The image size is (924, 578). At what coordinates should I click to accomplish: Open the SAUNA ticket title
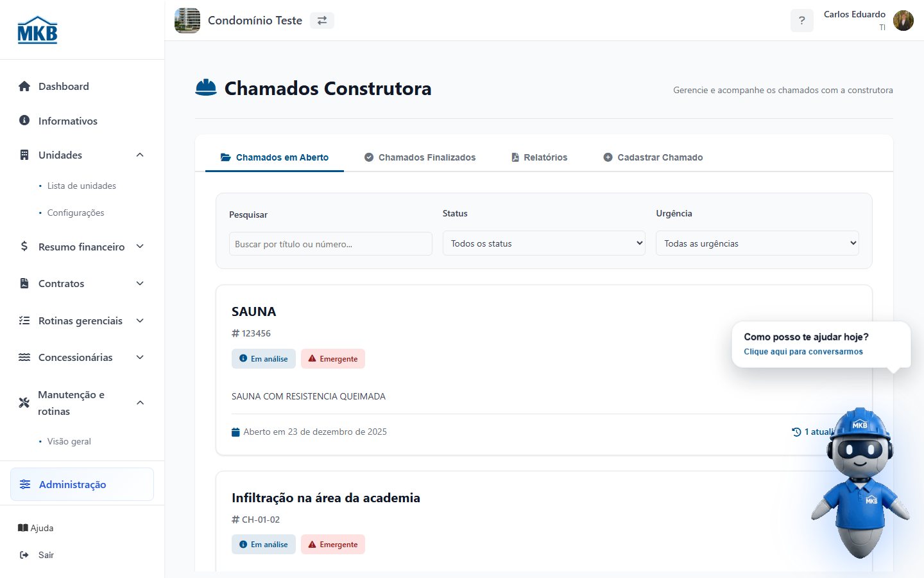tap(253, 311)
